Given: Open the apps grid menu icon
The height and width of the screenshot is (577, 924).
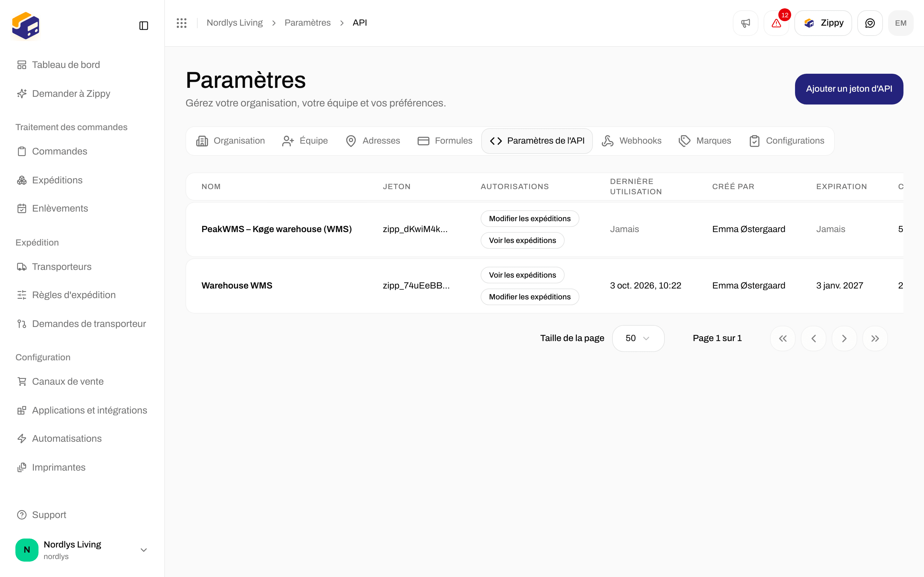Looking at the screenshot, I should coord(182,23).
